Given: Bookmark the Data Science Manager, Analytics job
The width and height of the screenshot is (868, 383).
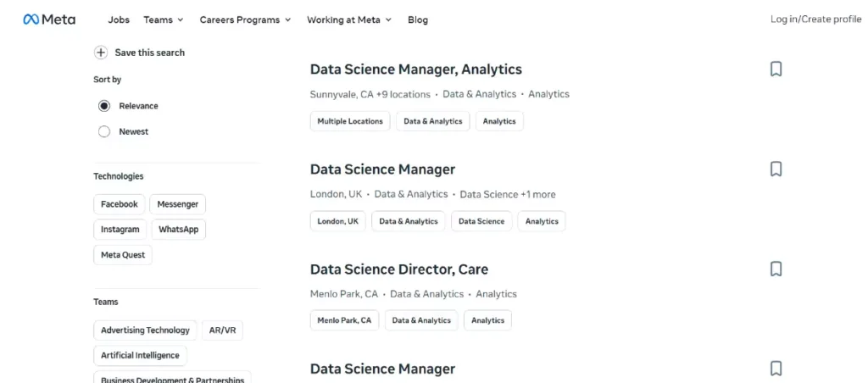Looking at the screenshot, I should tap(776, 69).
